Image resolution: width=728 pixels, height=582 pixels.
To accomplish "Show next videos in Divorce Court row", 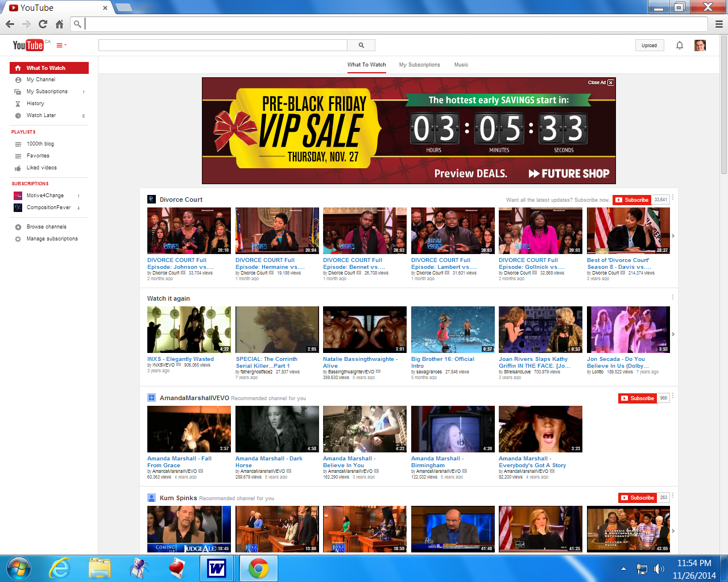I will point(673,236).
